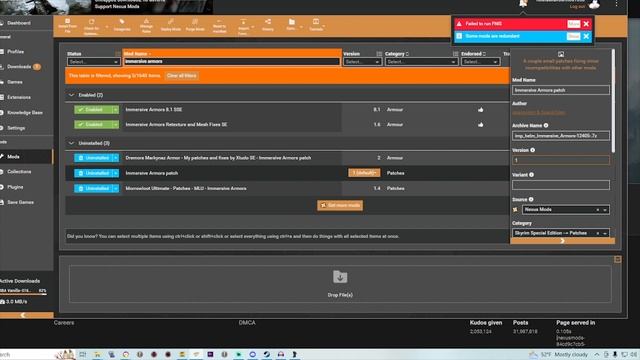Toggle Uninstalled status for Dremora Markynaz Armor patch
640x360 pixels.
click(x=93, y=158)
